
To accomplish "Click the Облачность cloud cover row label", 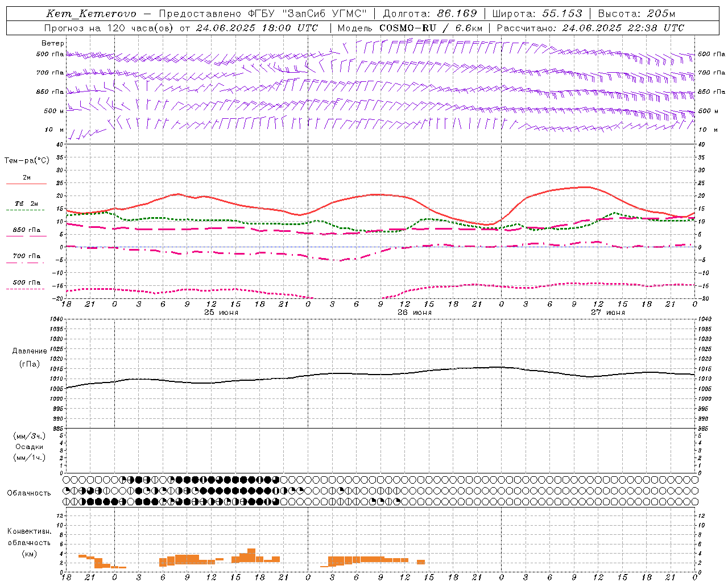I will 29,493.
